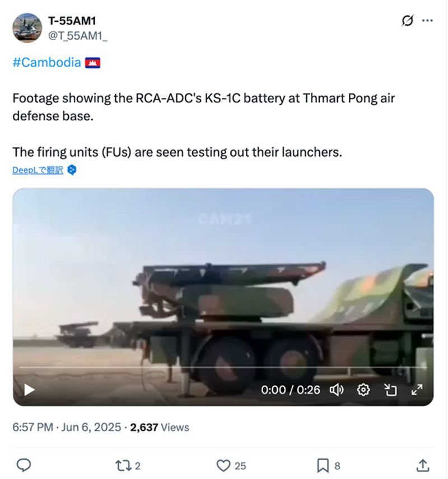The image size is (448, 479).
Task: Play the video with the play button
Action: [29, 389]
